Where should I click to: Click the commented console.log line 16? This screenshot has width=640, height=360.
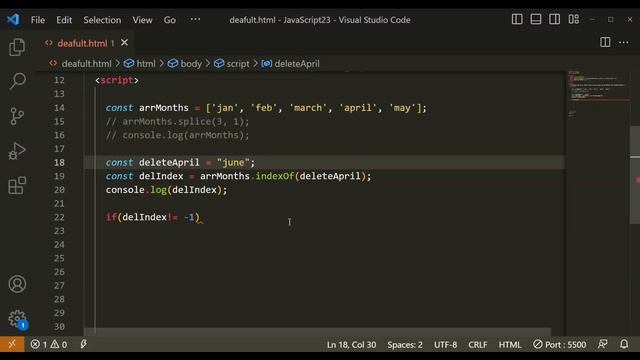[177, 135]
